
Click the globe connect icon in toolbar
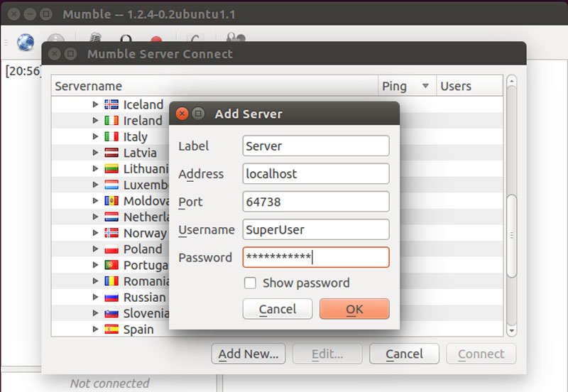pos(26,42)
